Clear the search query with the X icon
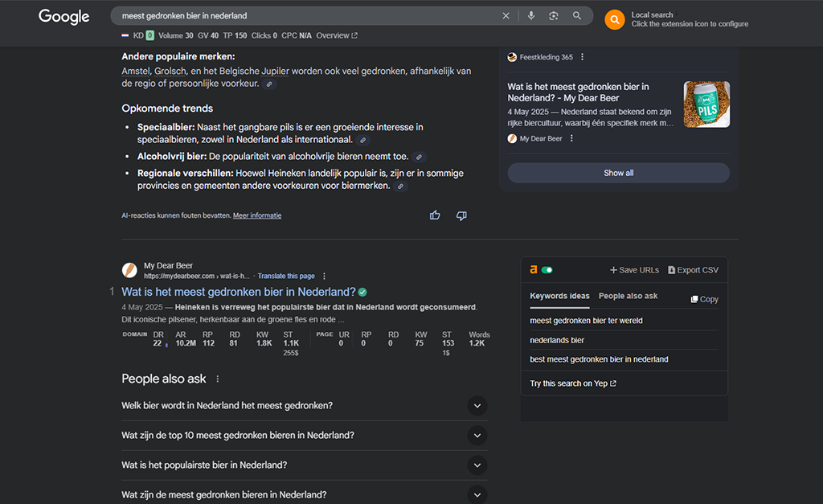The width and height of the screenshot is (823, 504). pos(506,16)
